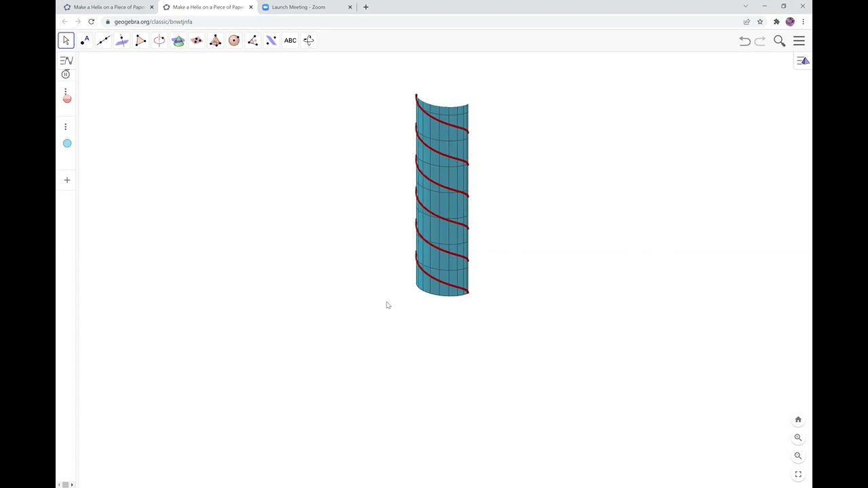Select the Polygon tool
This screenshot has height=488, width=868.
point(140,41)
